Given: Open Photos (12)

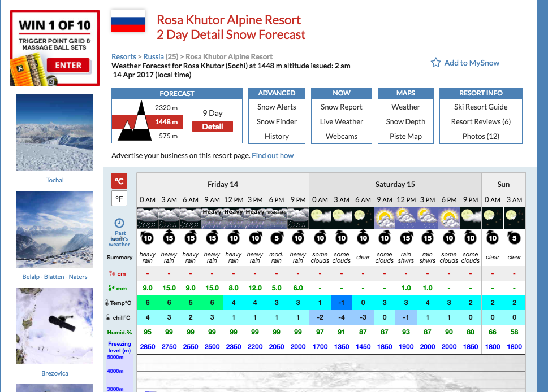Looking at the screenshot, I should click(481, 137).
